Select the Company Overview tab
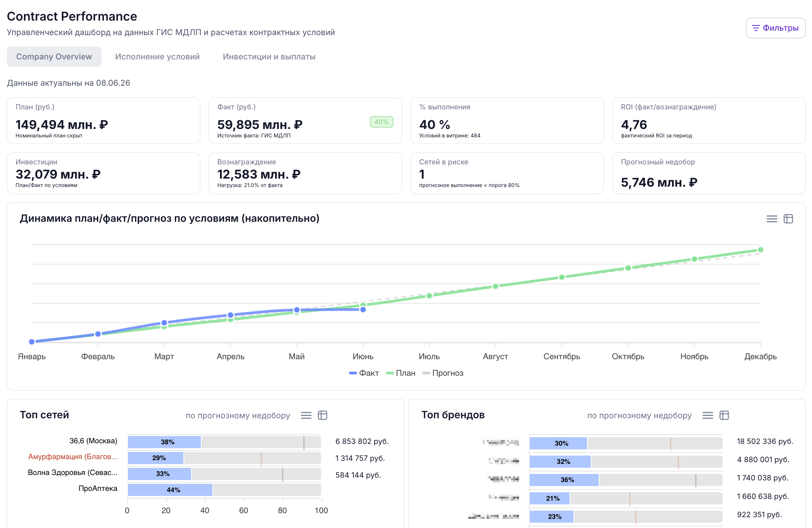 point(54,57)
